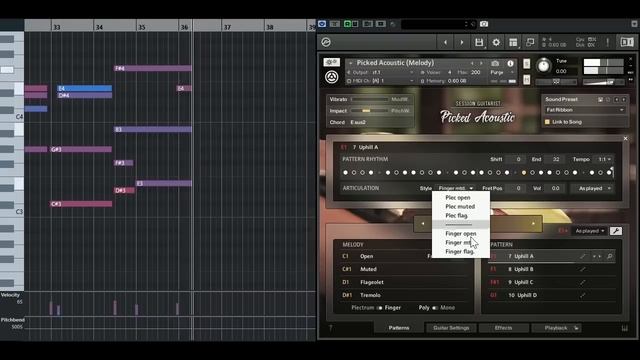Click the Tune knob

[x=543, y=65]
